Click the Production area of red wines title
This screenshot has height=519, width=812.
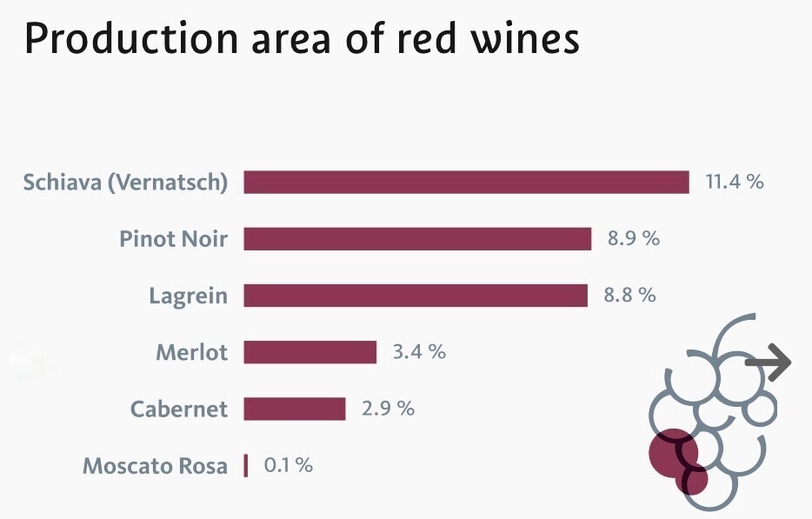(302, 38)
